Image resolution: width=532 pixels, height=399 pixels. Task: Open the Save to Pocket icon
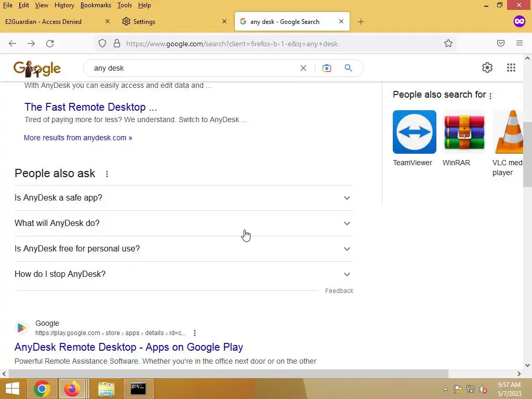point(501,43)
